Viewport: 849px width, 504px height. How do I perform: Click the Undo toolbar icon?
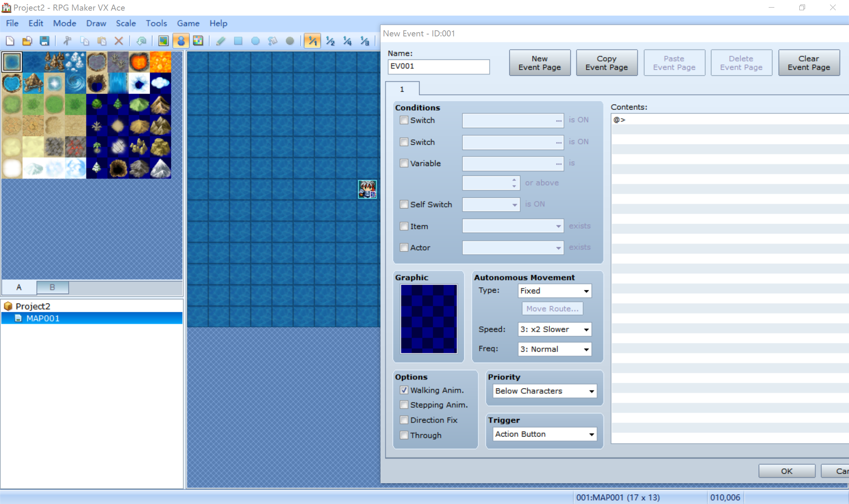click(x=142, y=41)
